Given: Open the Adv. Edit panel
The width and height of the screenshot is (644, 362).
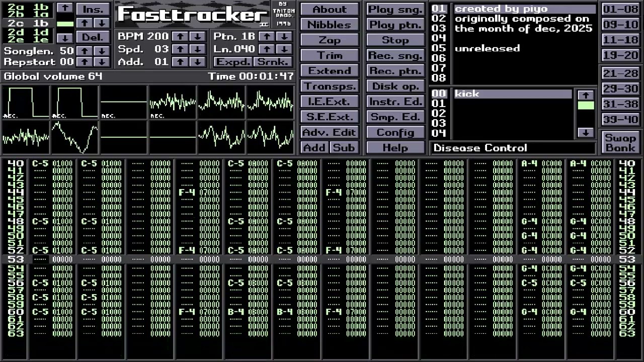Looking at the screenshot, I should pos(330,132).
